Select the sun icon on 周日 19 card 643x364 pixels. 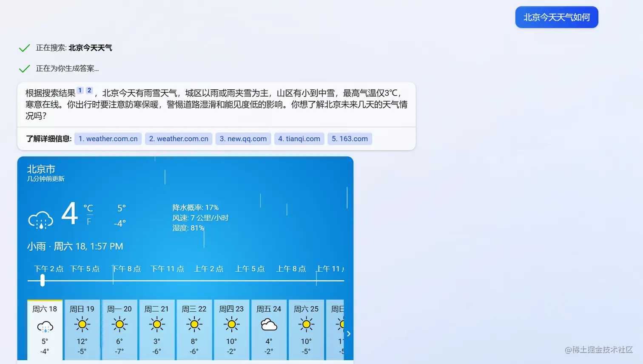[82, 324]
